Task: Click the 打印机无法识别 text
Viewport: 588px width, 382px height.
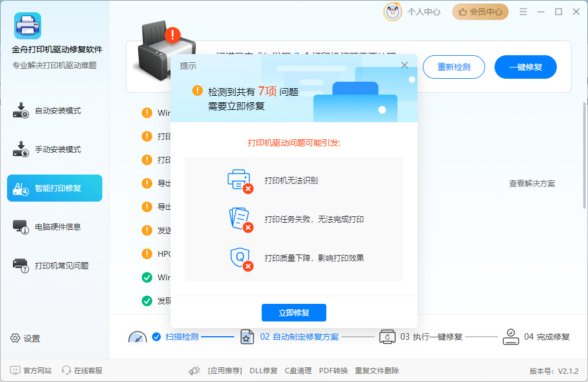Action: tap(291, 180)
